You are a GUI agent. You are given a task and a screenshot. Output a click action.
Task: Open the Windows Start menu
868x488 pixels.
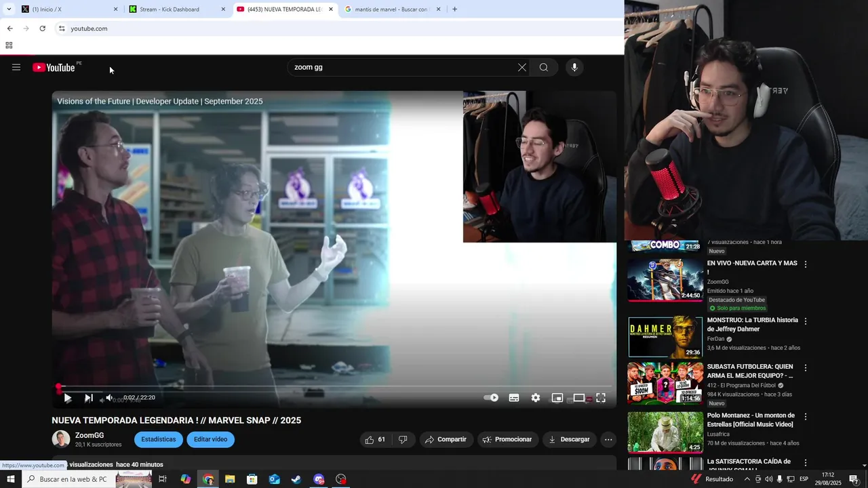pyautogui.click(x=10, y=479)
